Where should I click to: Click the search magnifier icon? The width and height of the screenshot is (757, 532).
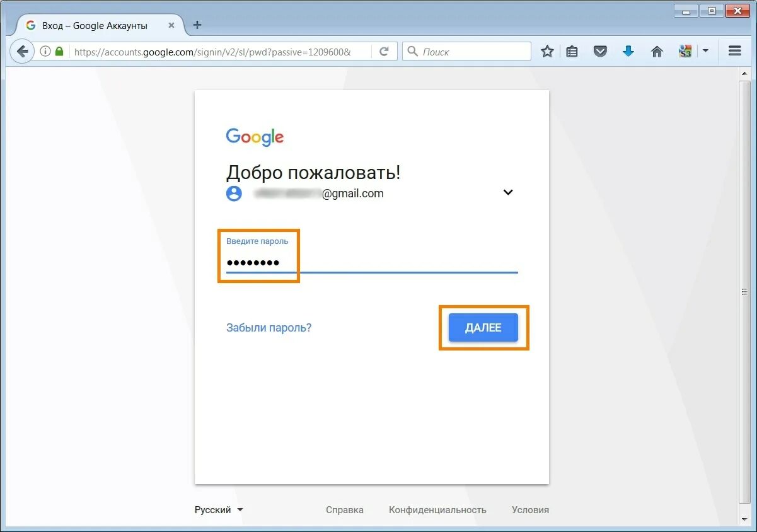click(413, 52)
